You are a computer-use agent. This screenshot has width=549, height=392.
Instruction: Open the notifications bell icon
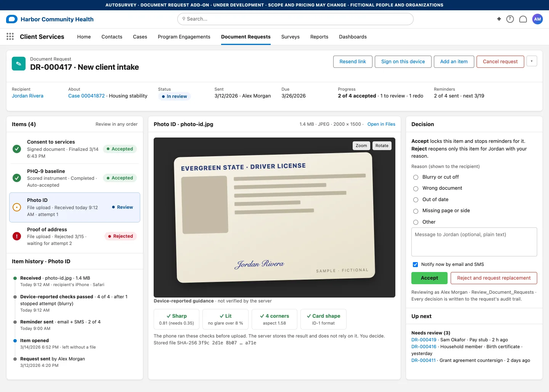(523, 19)
